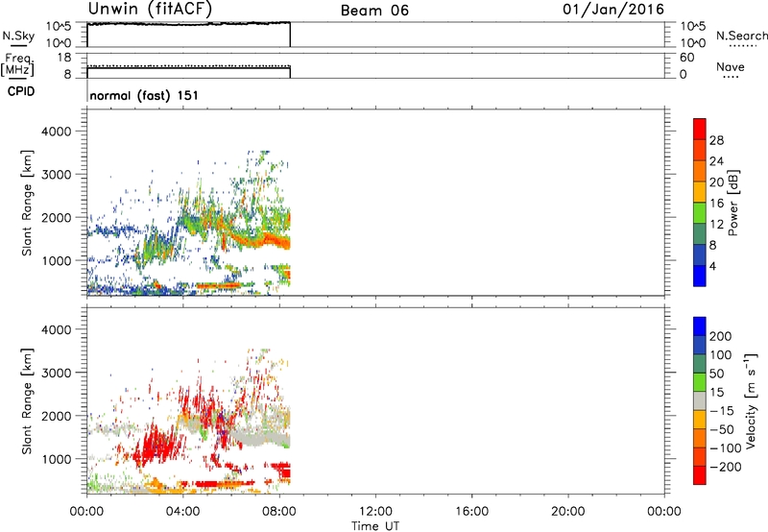Click the "-15" velocity scale value
The width and height of the screenshot is (768, 532).
722,411
